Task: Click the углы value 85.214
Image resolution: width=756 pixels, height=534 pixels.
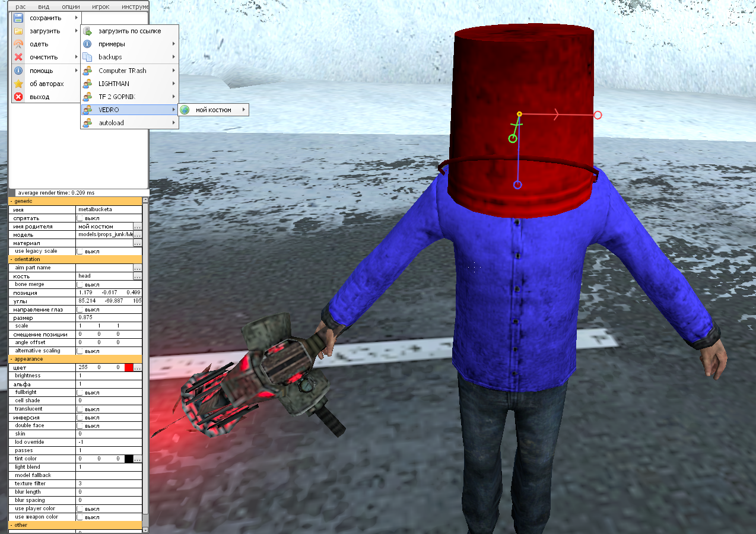Action: [x=87, y=301]
